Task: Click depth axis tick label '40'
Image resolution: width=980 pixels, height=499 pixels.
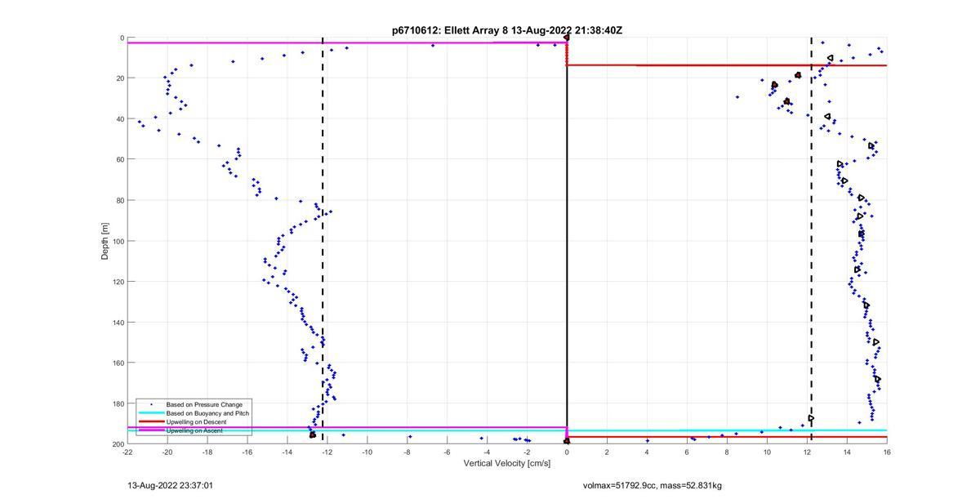Action: click(x=119, y=119)
